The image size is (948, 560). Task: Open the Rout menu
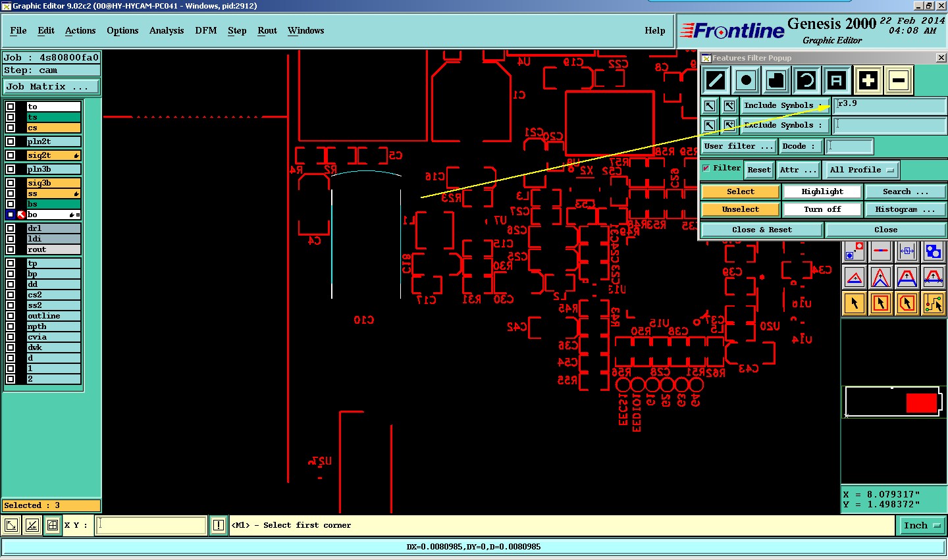pyautogui.click(x=267, y=30)
